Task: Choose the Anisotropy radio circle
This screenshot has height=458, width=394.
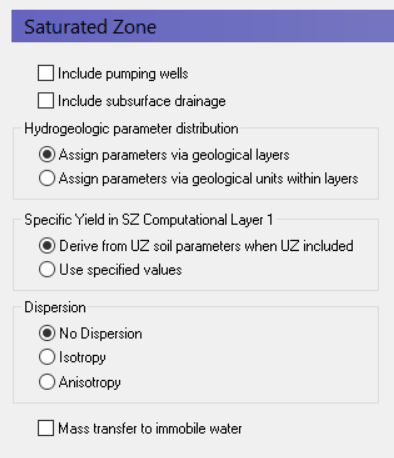Action: pos(47,382)
